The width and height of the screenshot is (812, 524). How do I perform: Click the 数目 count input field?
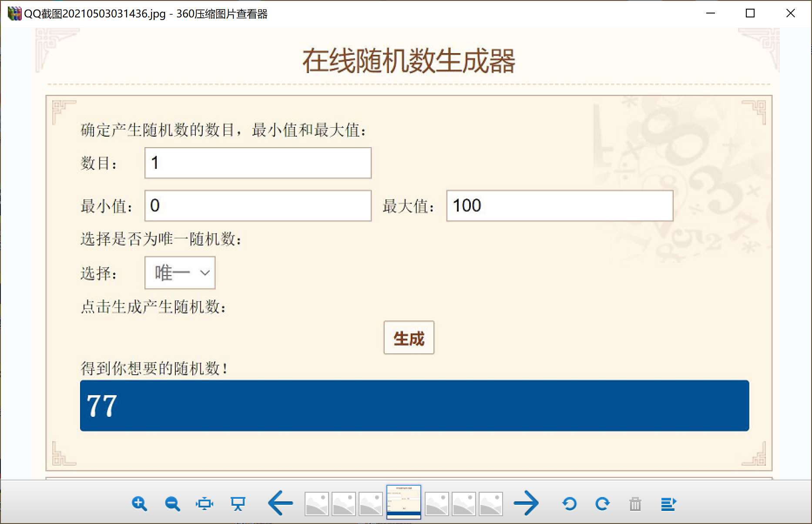click(x=258, y=163)
